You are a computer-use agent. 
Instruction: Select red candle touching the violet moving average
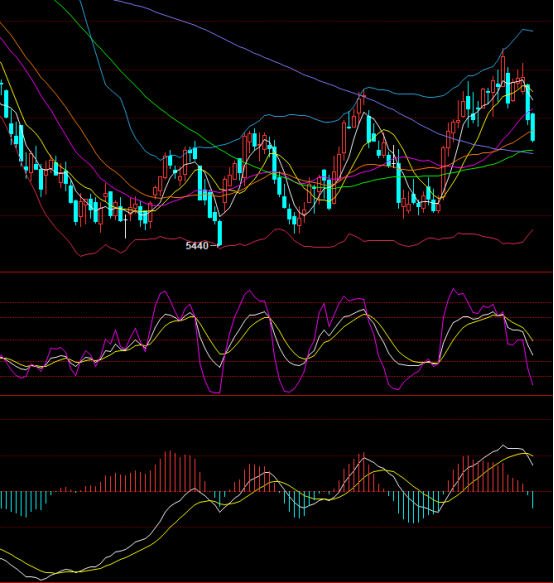[x=364, y=97]
